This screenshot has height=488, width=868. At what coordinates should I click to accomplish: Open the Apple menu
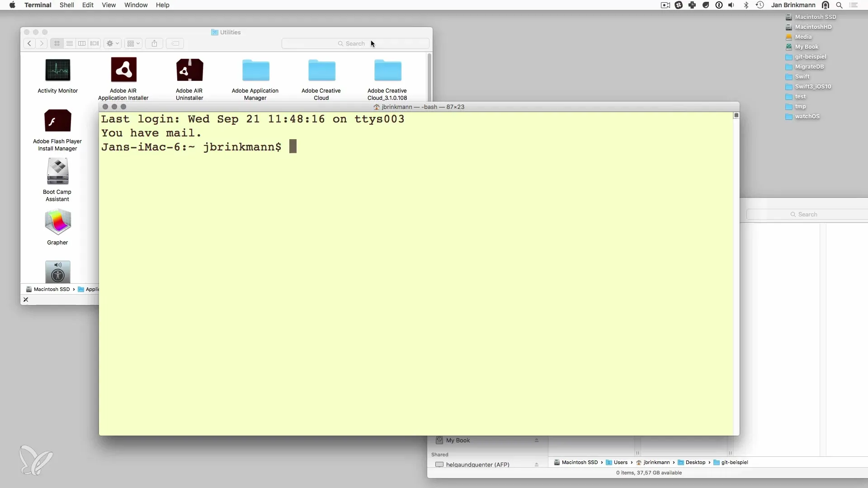click(x=12, y=5)
